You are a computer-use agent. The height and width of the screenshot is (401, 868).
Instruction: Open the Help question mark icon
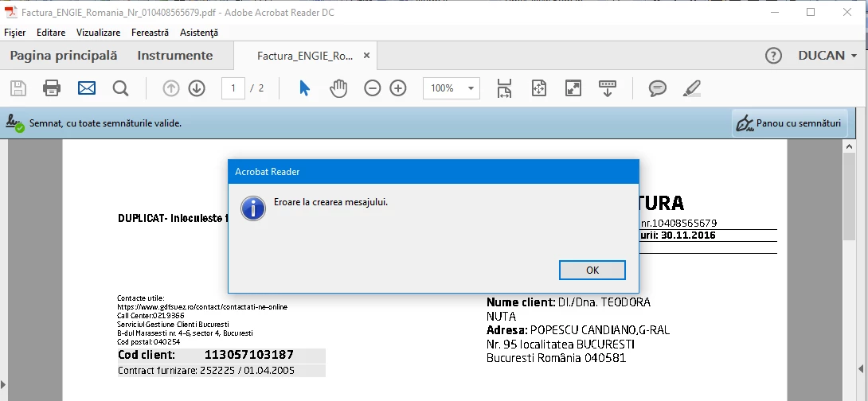773,56
